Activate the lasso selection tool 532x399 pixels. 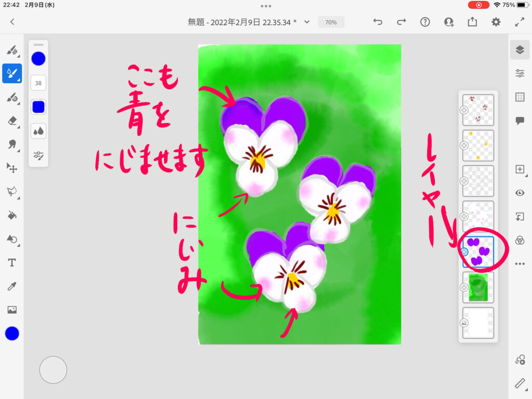pos(11,191)
